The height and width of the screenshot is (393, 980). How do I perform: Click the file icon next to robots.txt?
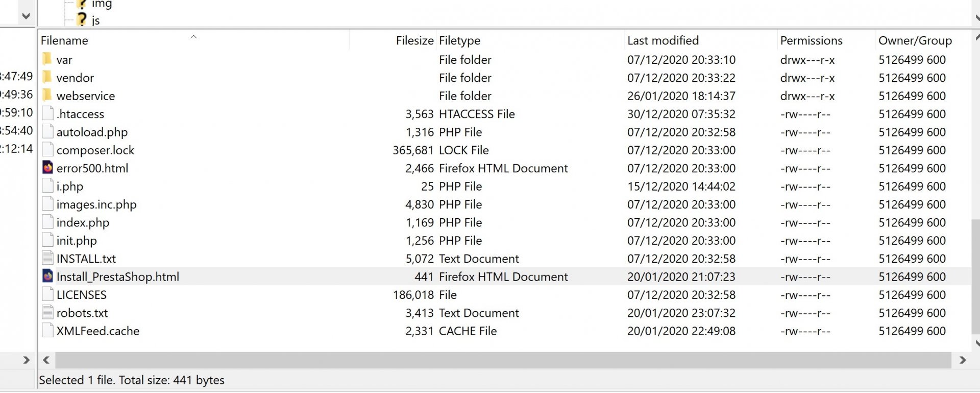click(x=47, y=312)
